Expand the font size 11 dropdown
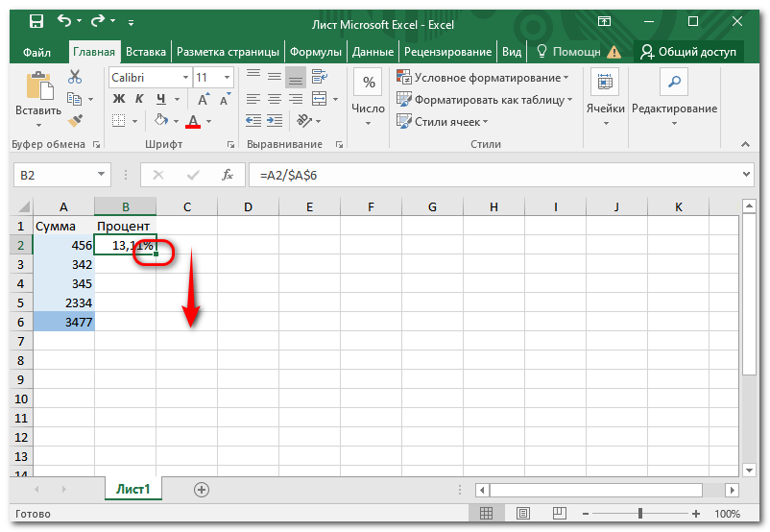Image resolution: width=770 pixels, height=532 pixels. point(228,77)
